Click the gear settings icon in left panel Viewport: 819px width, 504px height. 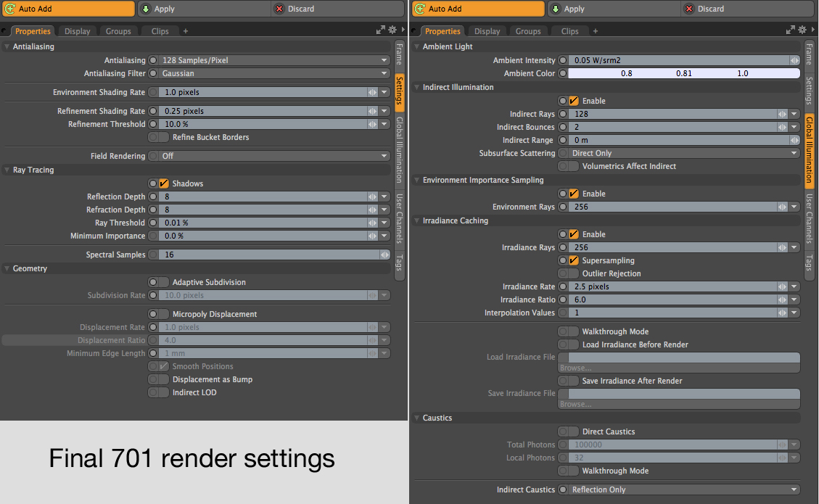pyautogui.click(x=392, y=30)
